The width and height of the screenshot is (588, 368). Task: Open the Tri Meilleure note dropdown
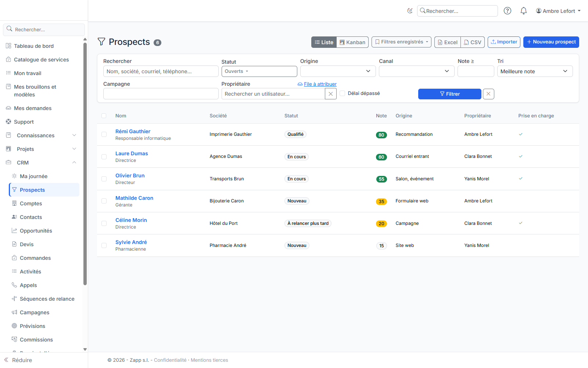click(x=535, y=71)
